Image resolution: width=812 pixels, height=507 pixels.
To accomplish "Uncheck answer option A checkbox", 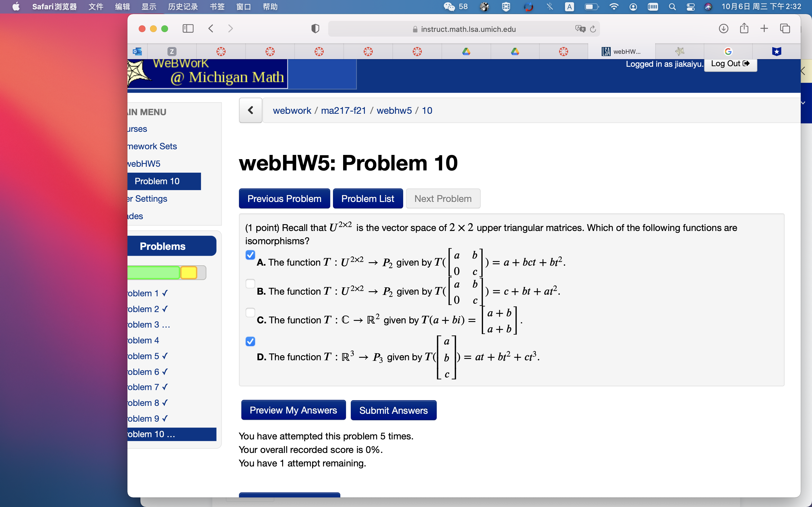I will click(x=250, y=255).
